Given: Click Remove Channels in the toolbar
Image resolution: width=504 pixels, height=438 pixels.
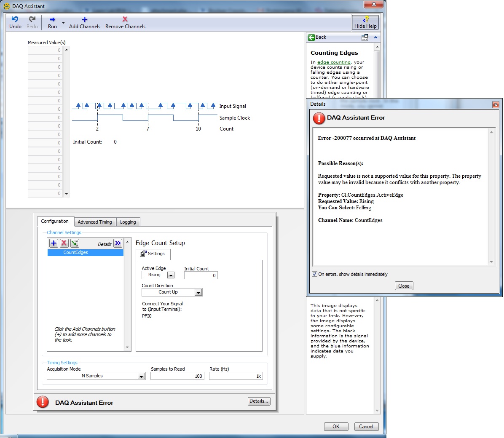Looking at the screenshot, I should coord(125,22).
